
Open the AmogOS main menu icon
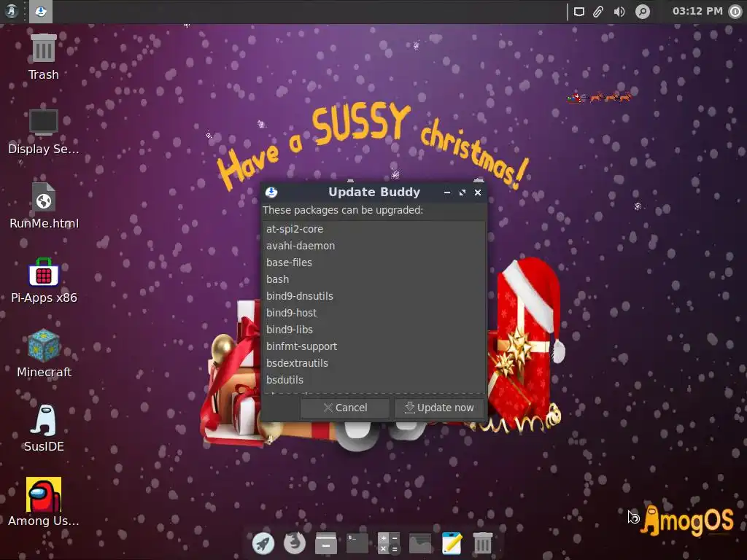click(x=12, y=11)
